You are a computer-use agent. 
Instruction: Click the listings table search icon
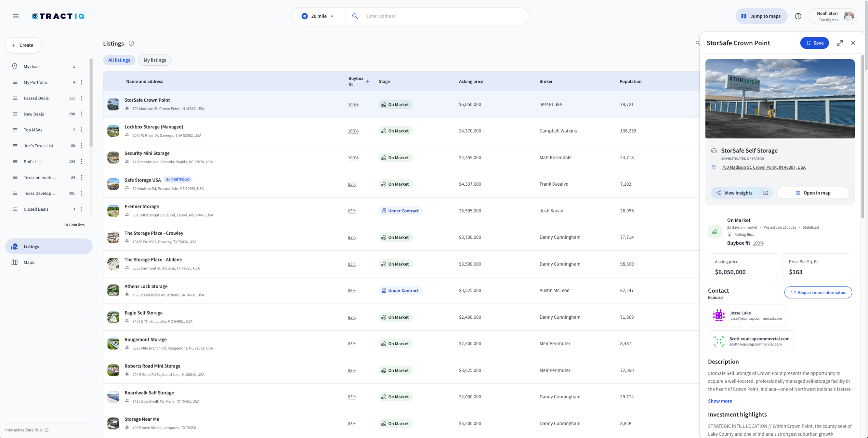(x=697, y=43)
